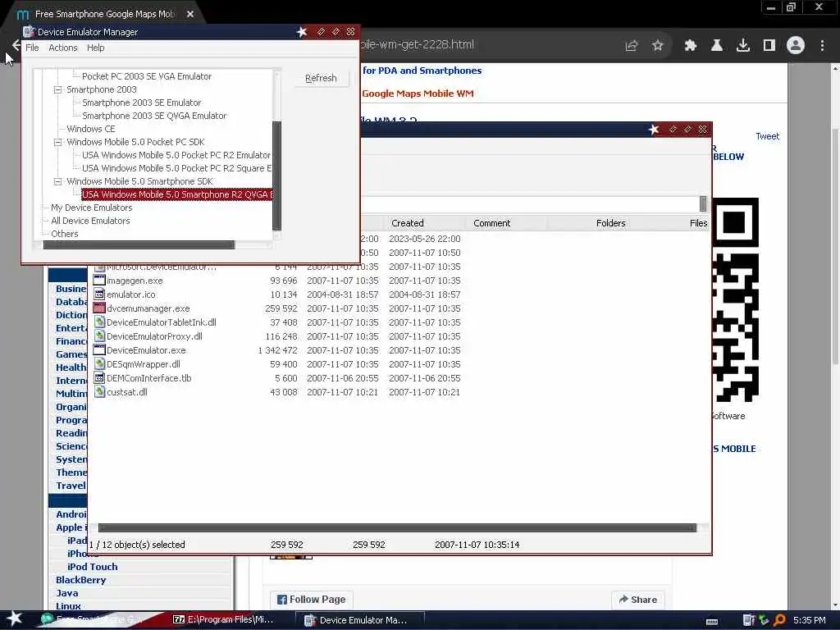Select the Windows CE tree item
Viewport: 840px width, 630px height.
click(x=90, y=129)
